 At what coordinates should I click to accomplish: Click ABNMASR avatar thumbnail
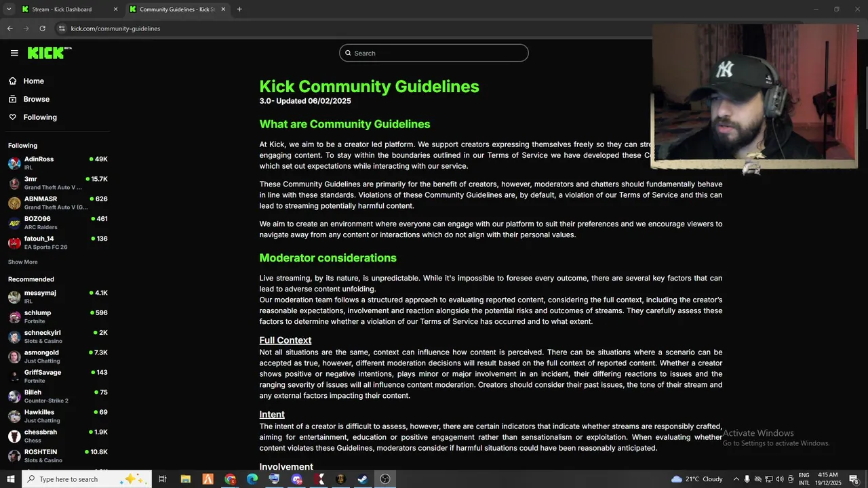(14, 203)
